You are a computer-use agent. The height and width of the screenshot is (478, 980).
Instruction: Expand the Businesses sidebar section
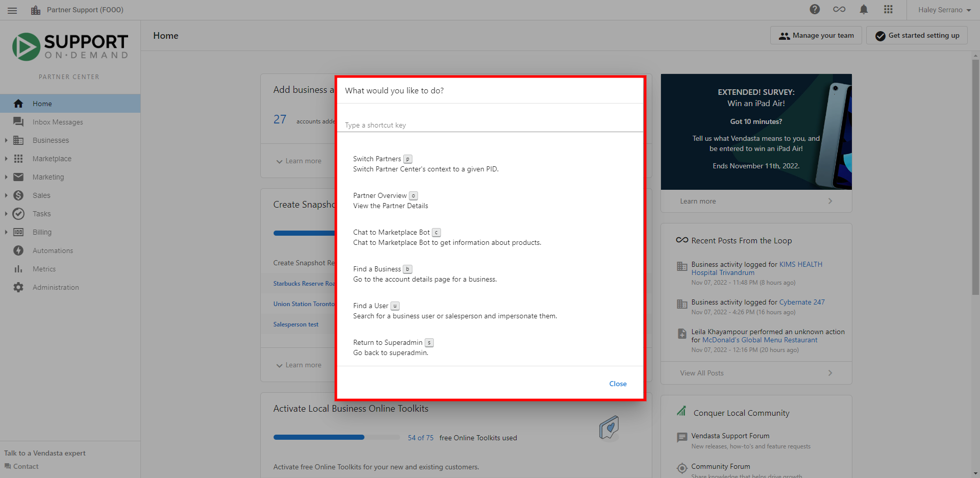tap(6, 140)
